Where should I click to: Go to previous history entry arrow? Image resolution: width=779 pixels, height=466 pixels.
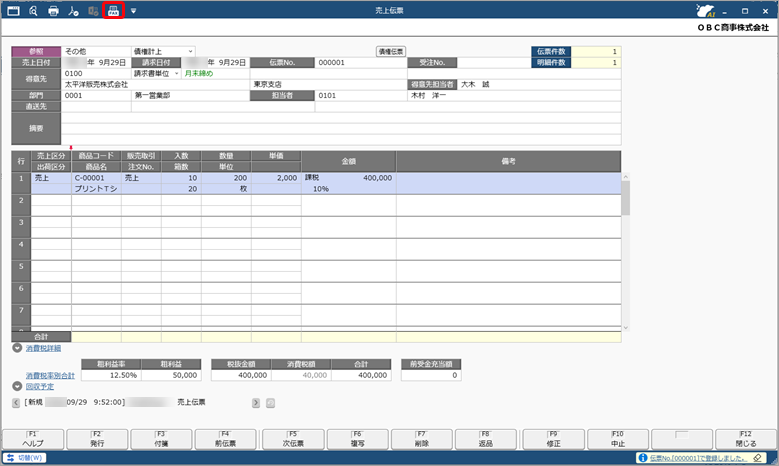[x=16, y=402]
